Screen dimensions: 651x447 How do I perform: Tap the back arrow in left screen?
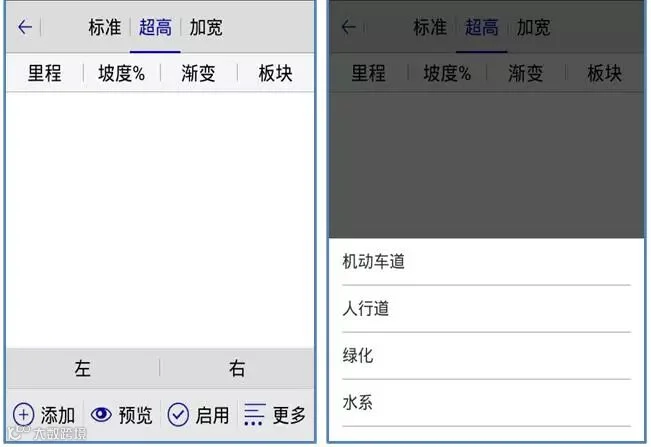point(25,27)
